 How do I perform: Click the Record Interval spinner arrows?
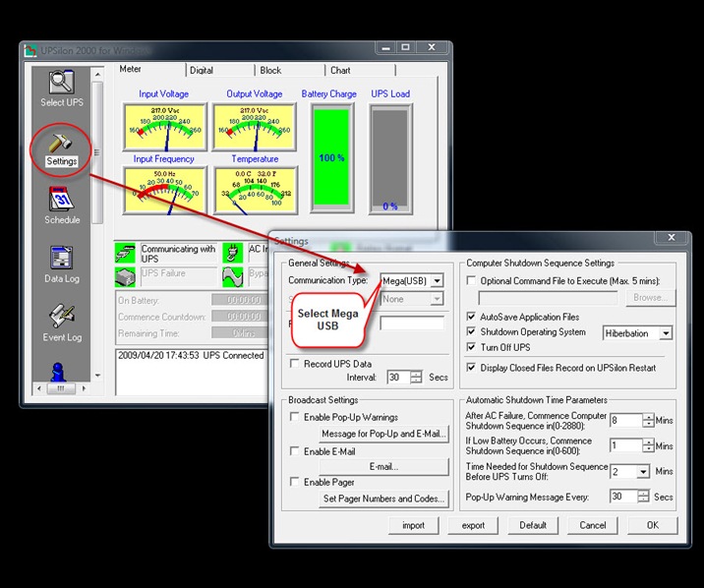(416, 377)
